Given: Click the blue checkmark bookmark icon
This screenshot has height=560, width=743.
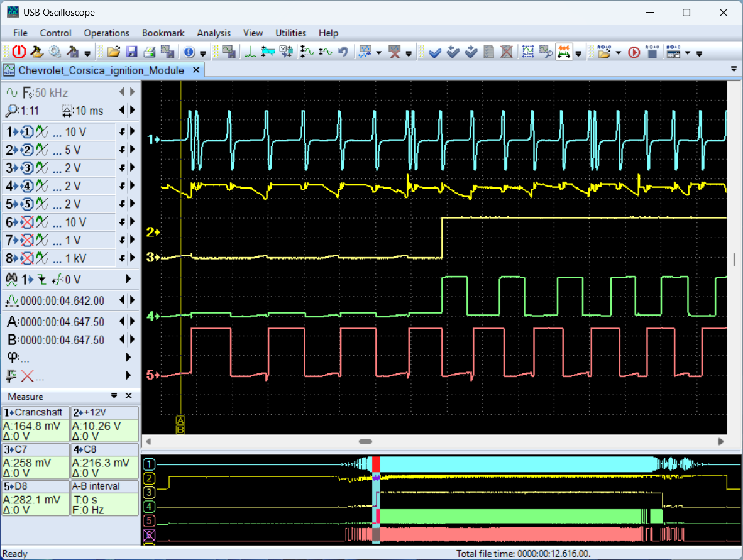Looking at the screenshot, I should 434,52.
